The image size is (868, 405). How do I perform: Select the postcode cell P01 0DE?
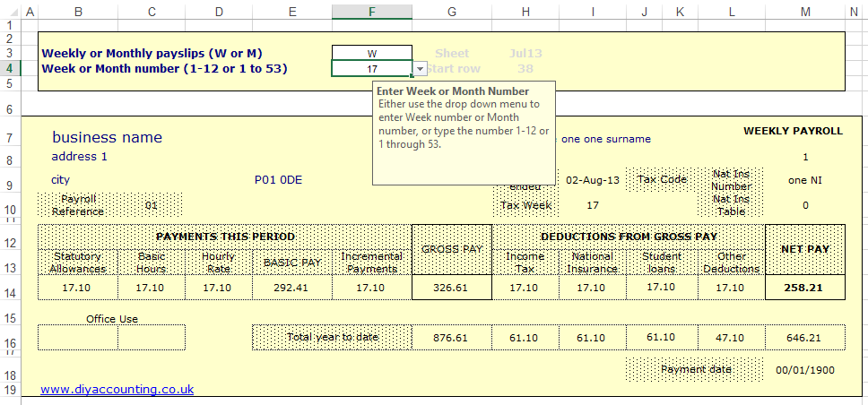[x=278, y=179]
